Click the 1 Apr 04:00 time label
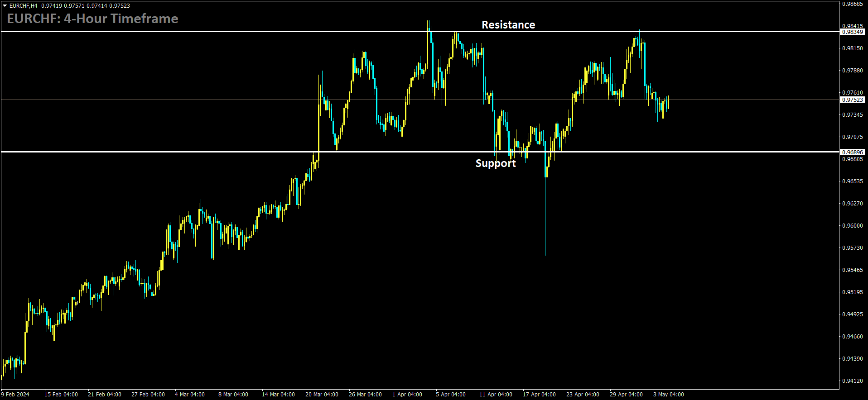 (x=407, y=395)
